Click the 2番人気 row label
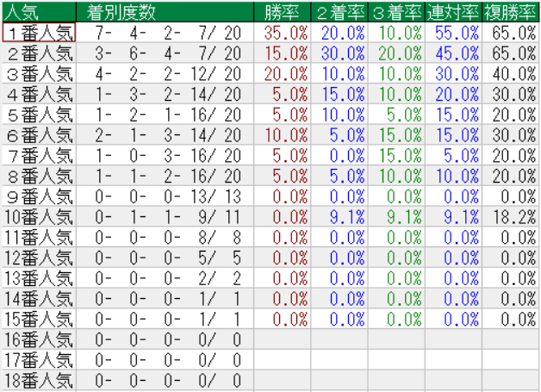541x392 pixels. coord(39,53)
